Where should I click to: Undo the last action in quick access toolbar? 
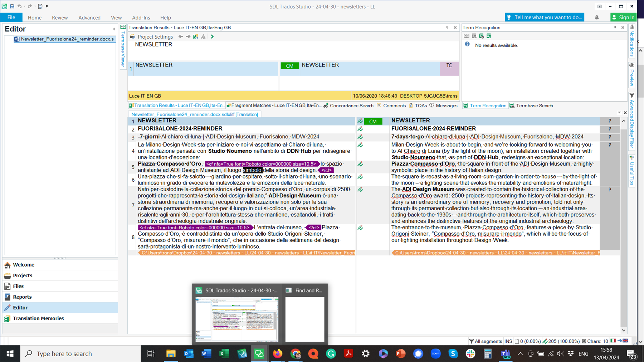[20, 6]
